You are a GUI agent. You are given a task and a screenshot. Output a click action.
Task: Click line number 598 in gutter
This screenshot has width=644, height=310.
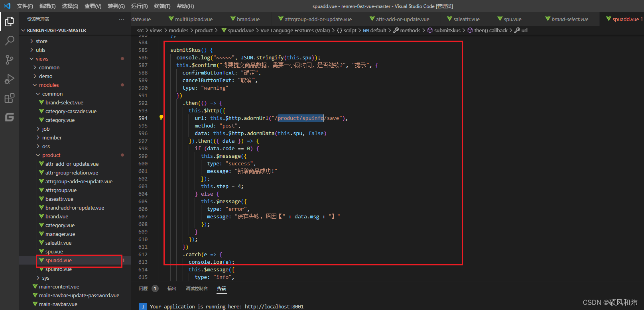click(143, 148)
